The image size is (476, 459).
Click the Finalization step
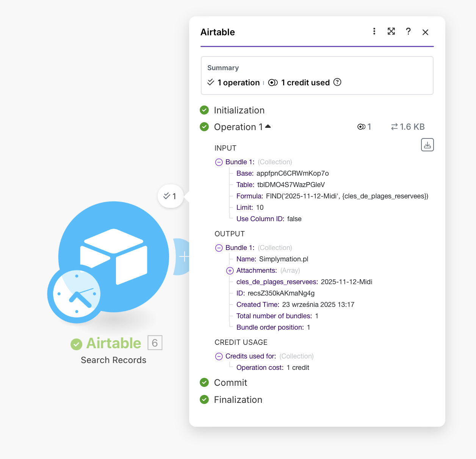click(x=238, y=400)
